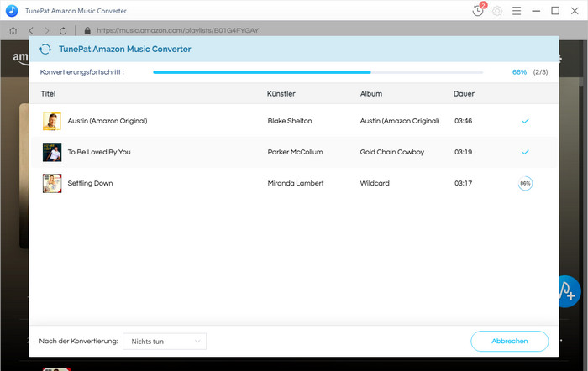The image size is (588, 371).
Task: Close the TunePat window
Action: coord(575,11)
